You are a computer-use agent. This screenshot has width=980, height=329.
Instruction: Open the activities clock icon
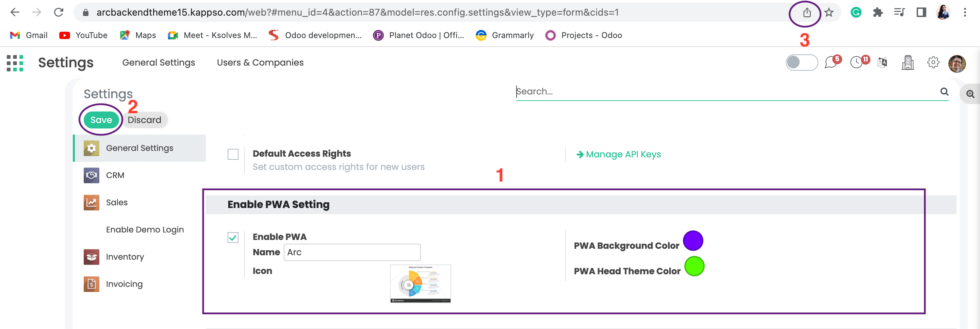click(x=856, y=63)
